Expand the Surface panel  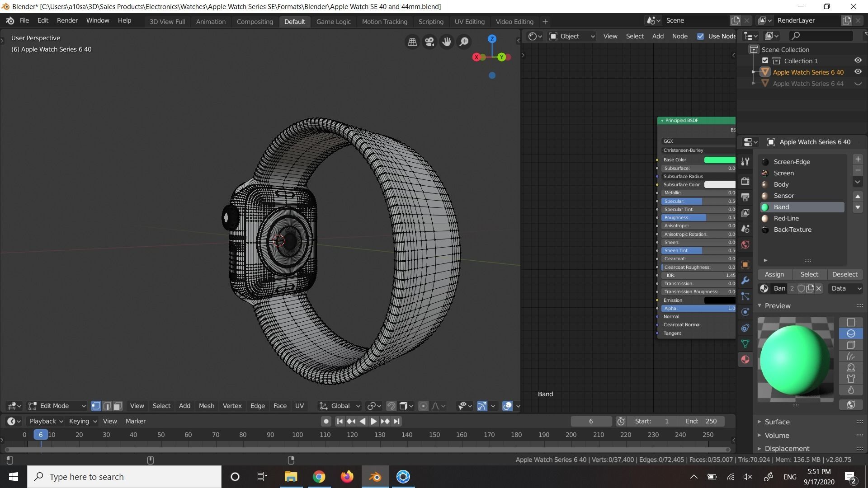point(777,422)
